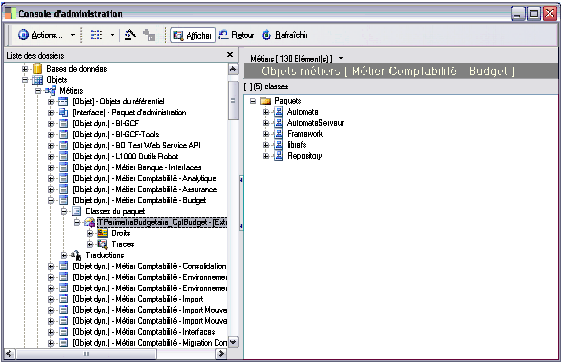Click the greyed tree structure toolbar icon
The image size is (564, 363).
(149, 35)
